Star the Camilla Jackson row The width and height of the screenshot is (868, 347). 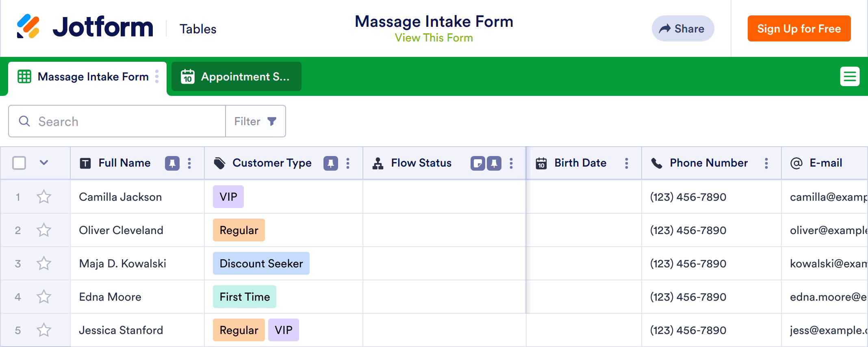[44, 197]
